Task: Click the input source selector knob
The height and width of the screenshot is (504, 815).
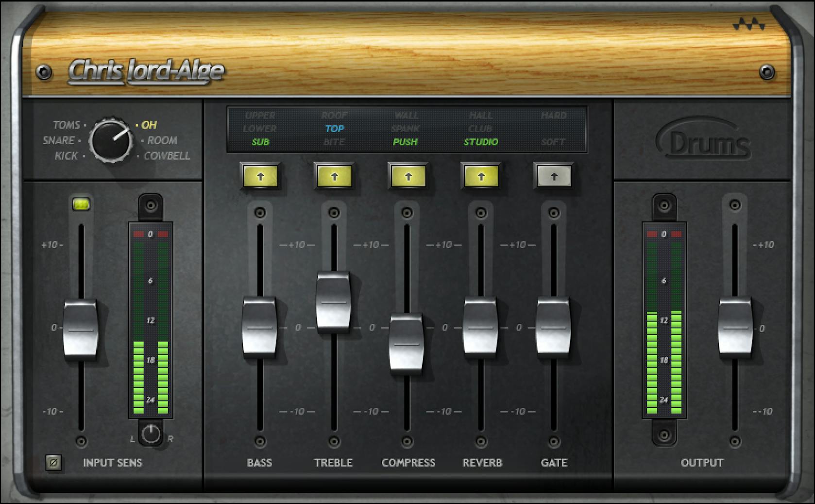Action: [111, 141]
